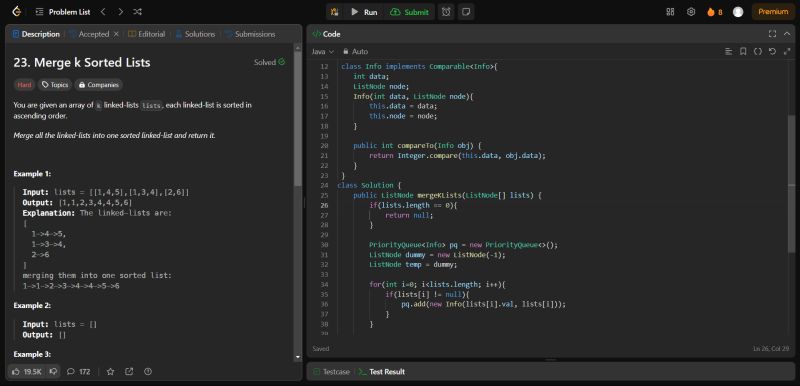Click the Code panel header
Viewport: 800px width, 386px height.
coord(326,34)
